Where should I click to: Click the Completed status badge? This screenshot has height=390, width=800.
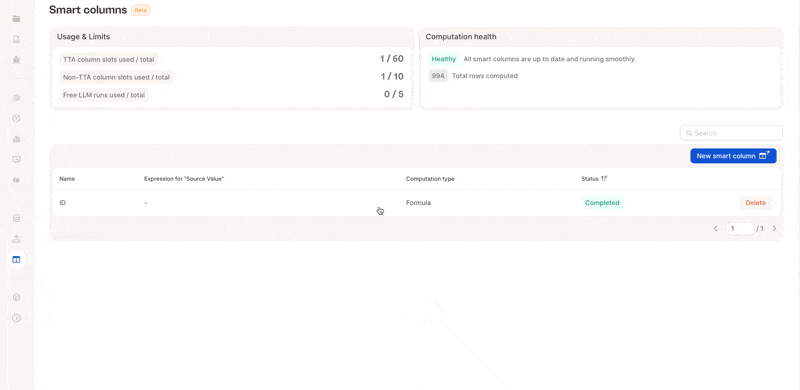click(602, 203)
